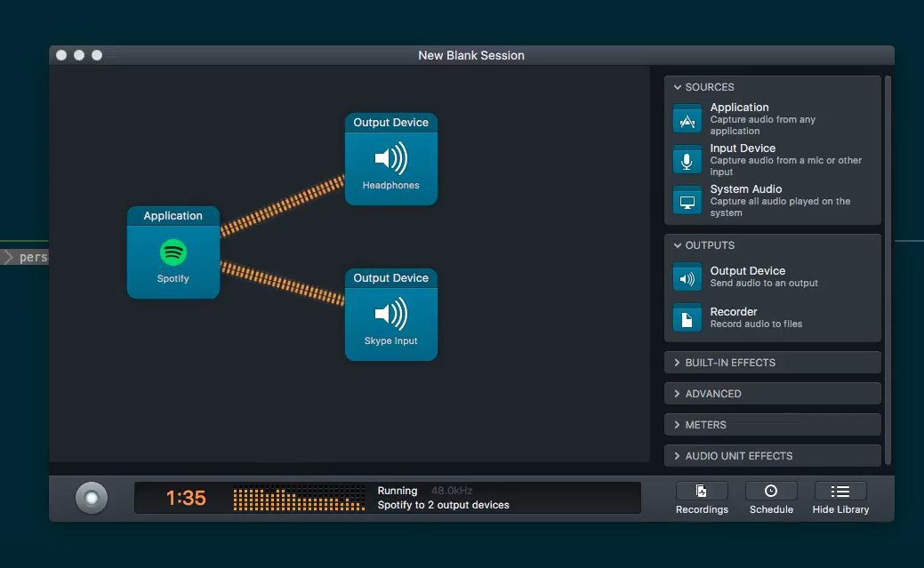Select the Input Device microphone icon
Viewport: 924px width, 568px height.
[687, 160]
